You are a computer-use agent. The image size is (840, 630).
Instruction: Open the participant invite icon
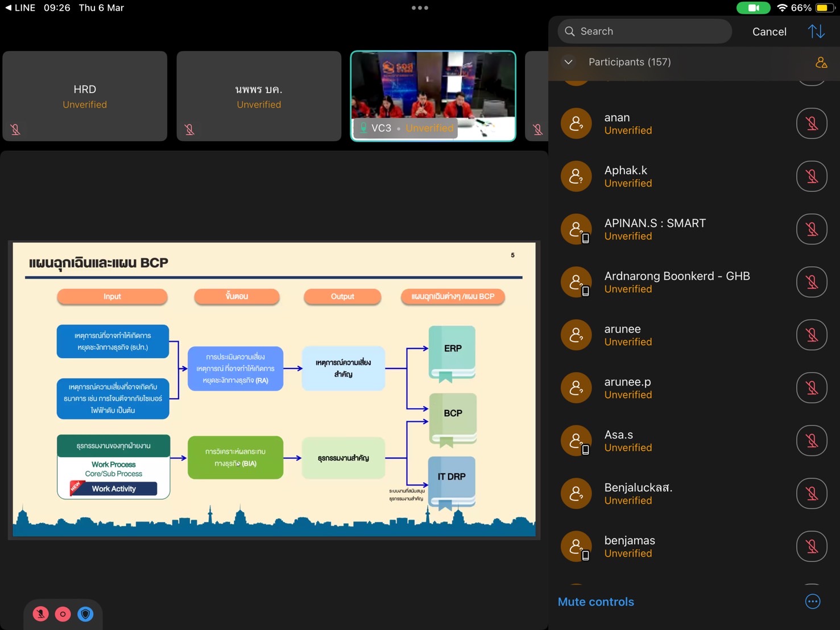point(821,63)
